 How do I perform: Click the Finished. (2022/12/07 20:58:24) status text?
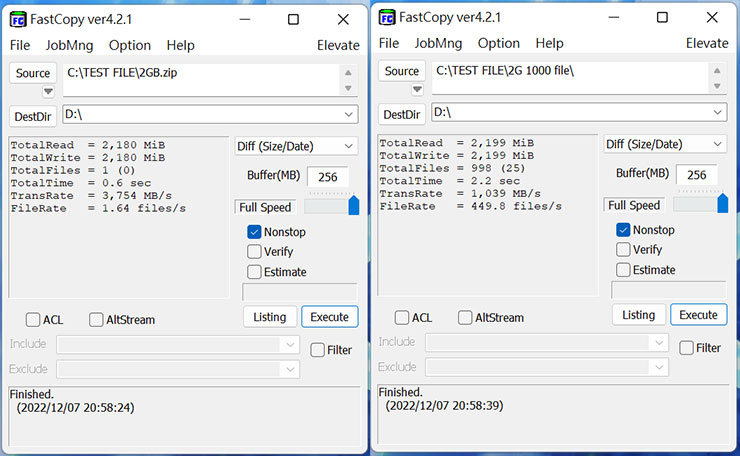pos(72,401)
